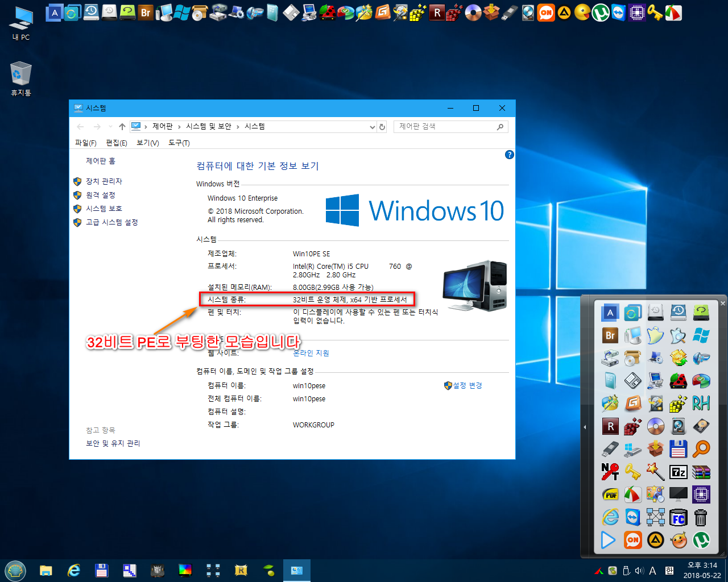Image resolution: width=728 pixels, height=582 pixels.
Task: Open the trash can icon in launcher panel
Action: 701,517
